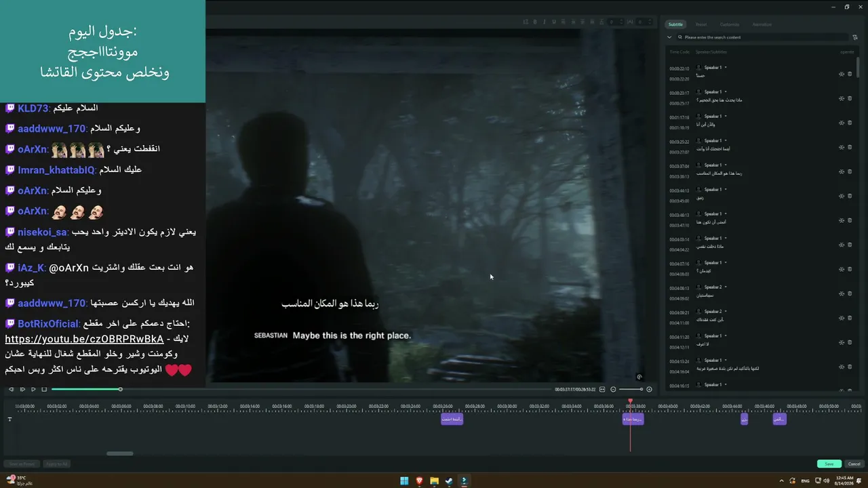868x488 pixels.
Task: Delete the subtitle starting at 00:03:37:04
Action: 850,171
